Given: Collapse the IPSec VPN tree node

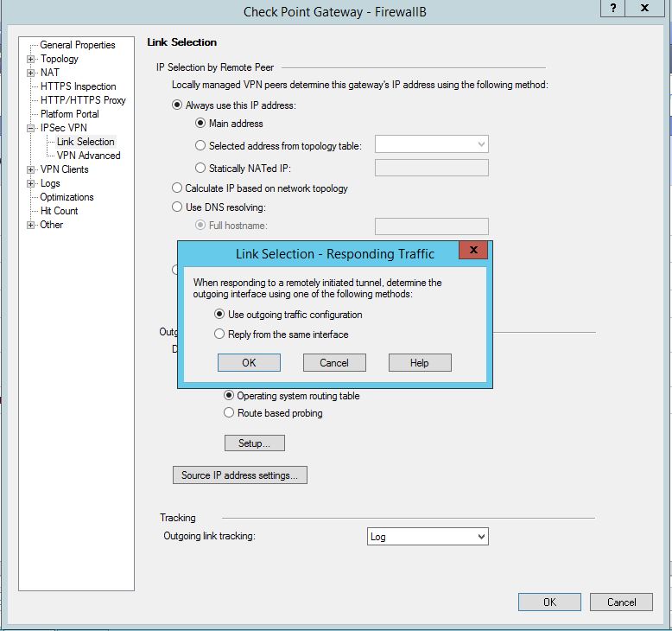Looking at the screenshot, I should 30,128.
